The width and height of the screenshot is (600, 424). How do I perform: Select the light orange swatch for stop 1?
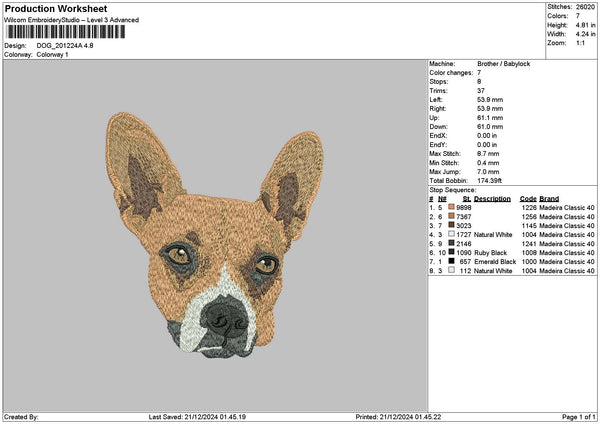click(453, 207)
